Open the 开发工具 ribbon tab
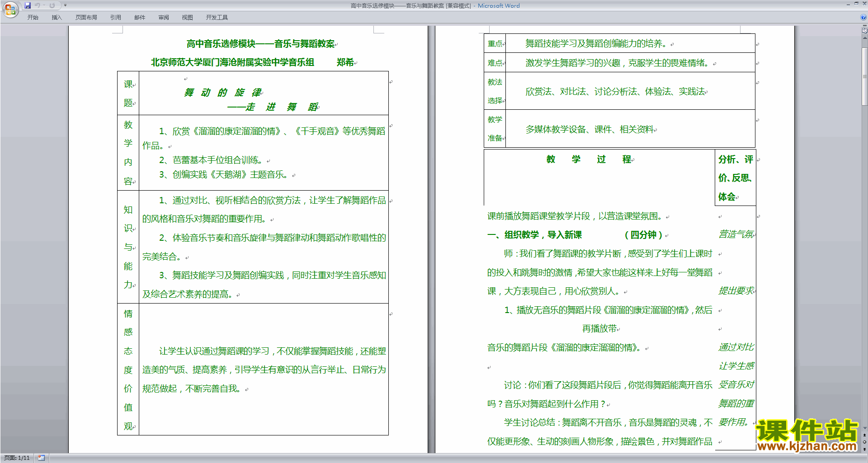Viewport: 868px width, 463px height. pos(217,18)
